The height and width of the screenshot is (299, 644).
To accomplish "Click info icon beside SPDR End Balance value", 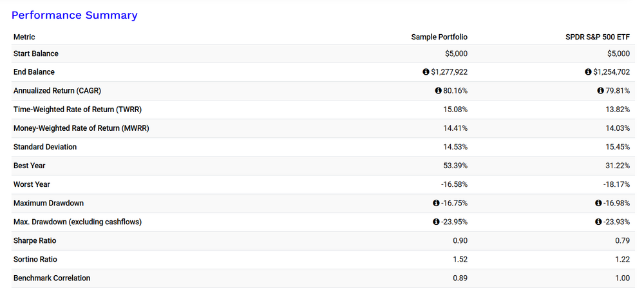I will click(588, 72).
